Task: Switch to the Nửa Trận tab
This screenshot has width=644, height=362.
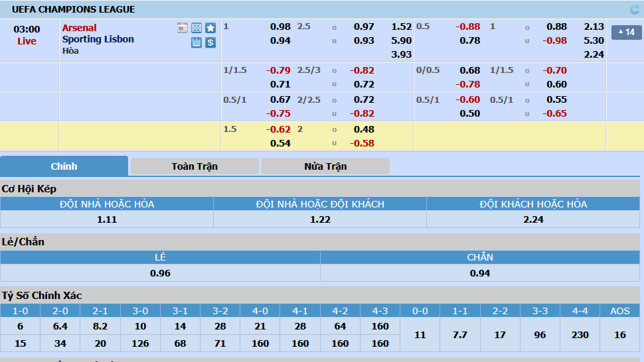Action: [x=326, y=166]
